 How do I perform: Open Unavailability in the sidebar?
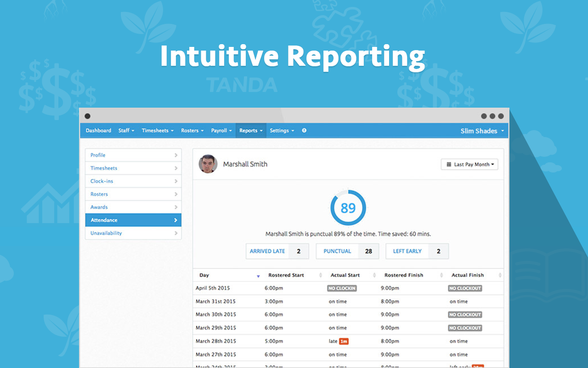[133, 233]
